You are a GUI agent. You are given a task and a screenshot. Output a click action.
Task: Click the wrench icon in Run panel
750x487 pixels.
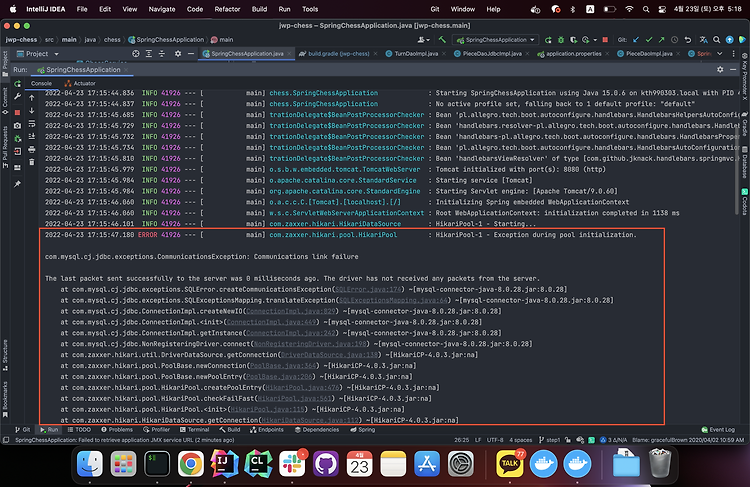click(x=18, y=96)
